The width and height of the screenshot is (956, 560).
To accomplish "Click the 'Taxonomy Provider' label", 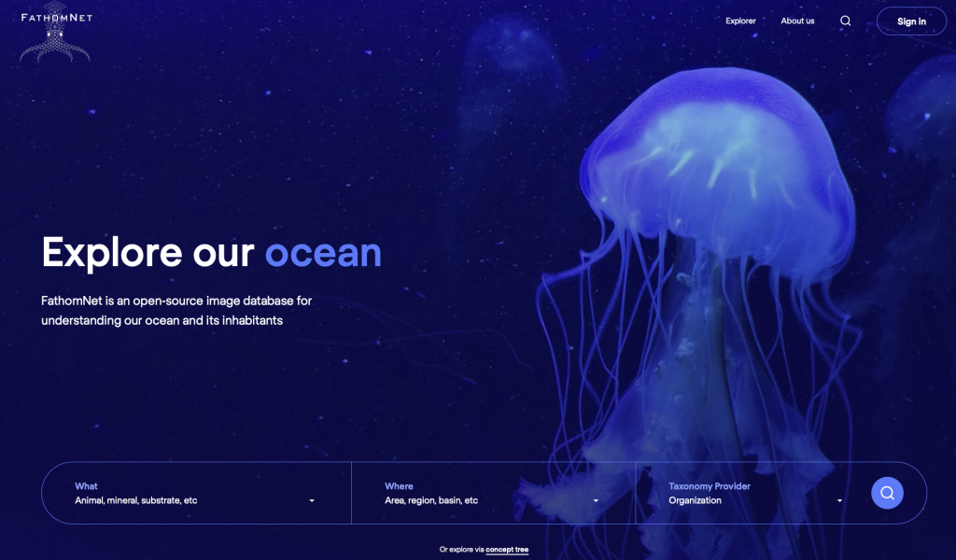I will pyautogui.click(x=710, y=486).
